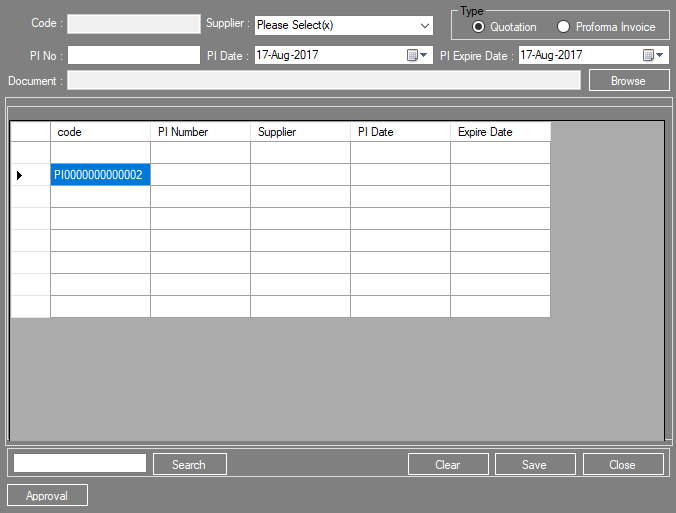Click the PI Expire Date value 17-Aug-2017

click(551, 55)
